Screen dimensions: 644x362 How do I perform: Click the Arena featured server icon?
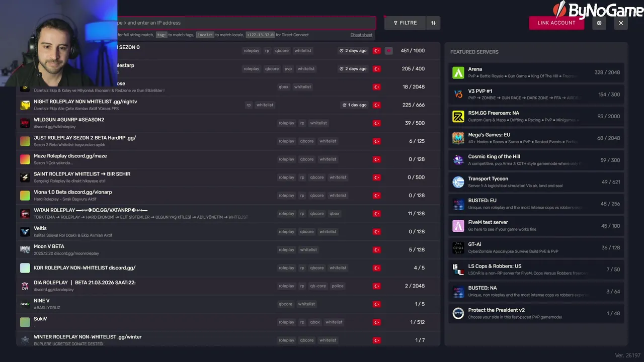[458, 72]
